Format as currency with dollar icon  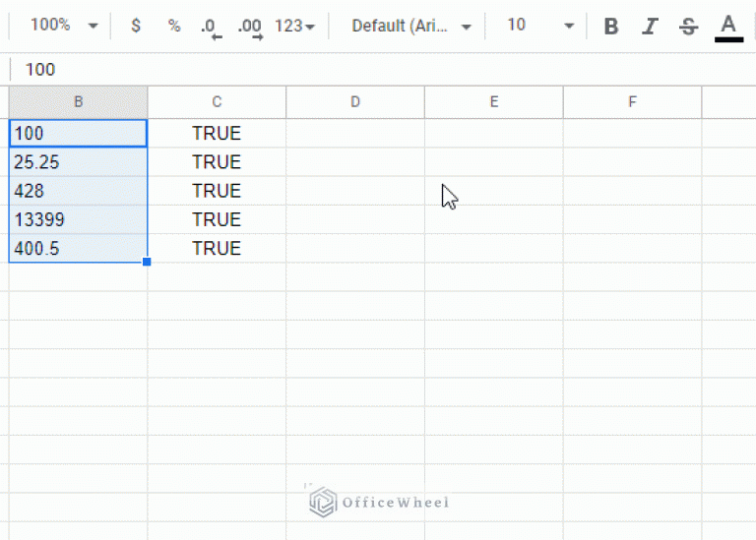[136, 26]
